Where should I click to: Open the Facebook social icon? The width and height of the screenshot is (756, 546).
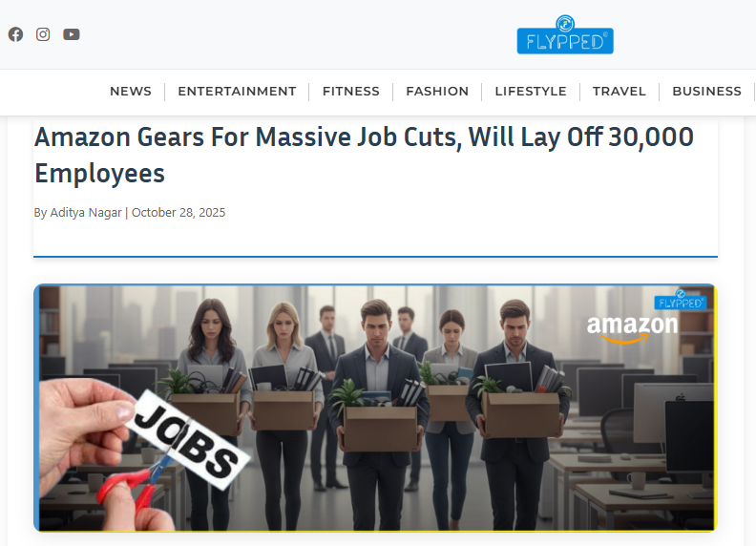[15, 34]
